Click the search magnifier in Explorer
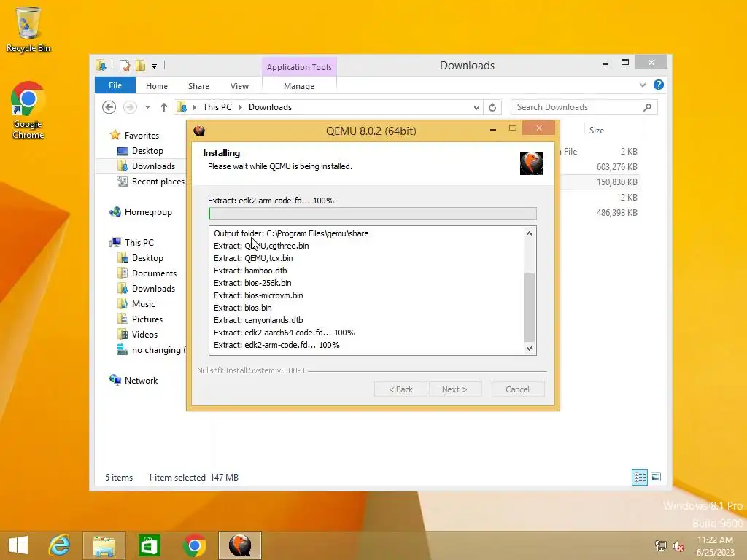Viewport: 747px width, 560px height. coord(647,107)
